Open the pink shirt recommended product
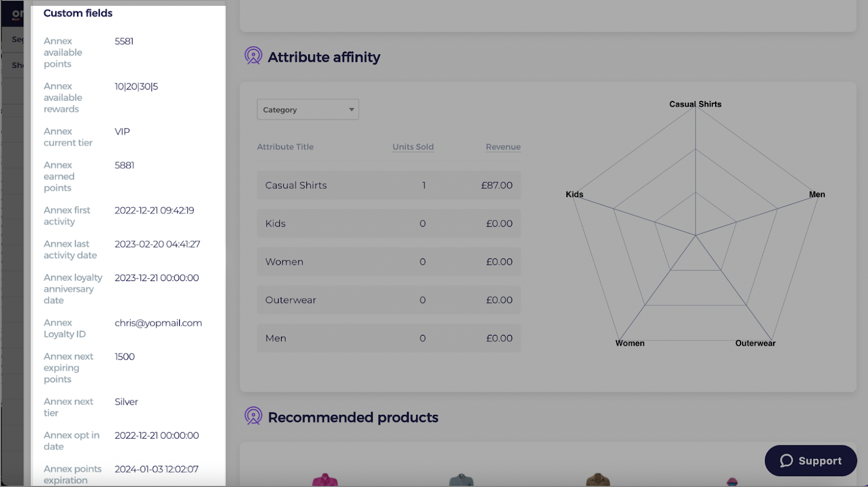This screenshot has height=487, width=868. coord(325,480)
